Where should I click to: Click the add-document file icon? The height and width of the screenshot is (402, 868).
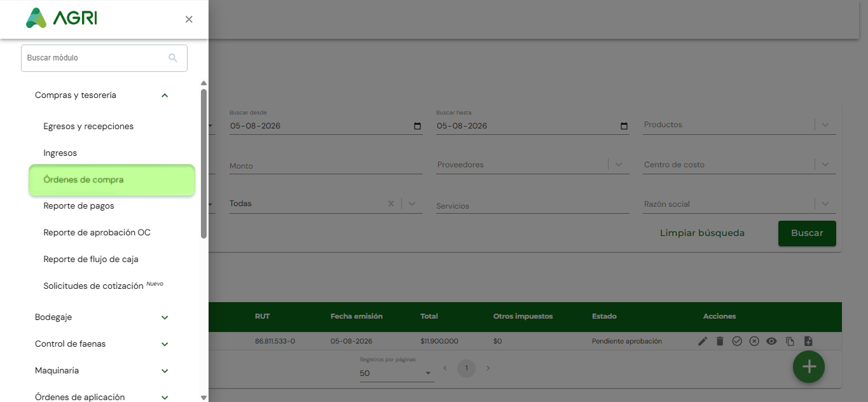[808, 342]
